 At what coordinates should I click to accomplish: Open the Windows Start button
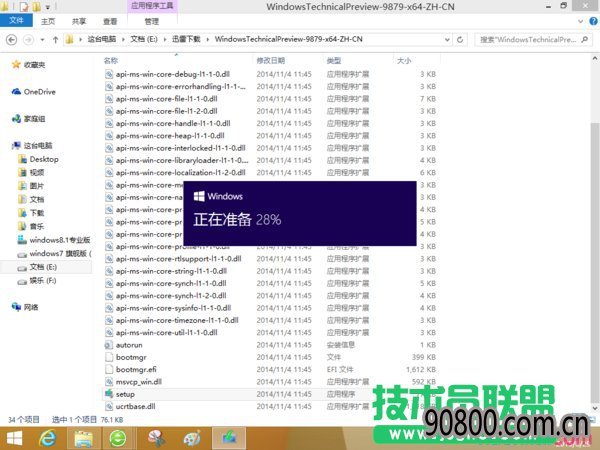pos(15,438)
